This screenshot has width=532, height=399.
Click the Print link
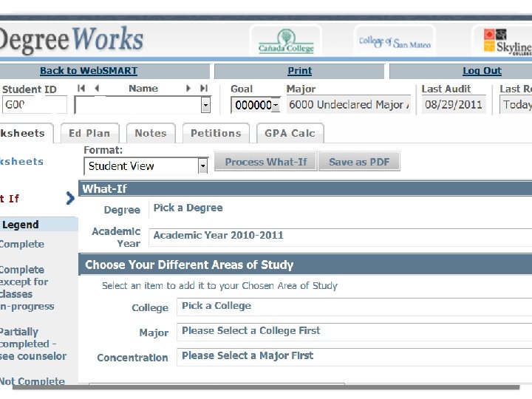click(299, 71)
